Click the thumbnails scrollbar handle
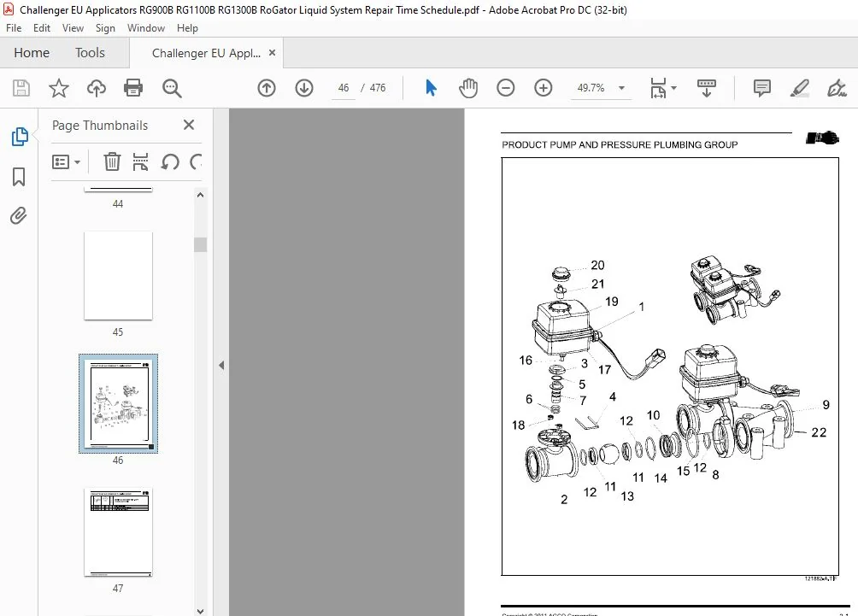 [x=200, y=244]
